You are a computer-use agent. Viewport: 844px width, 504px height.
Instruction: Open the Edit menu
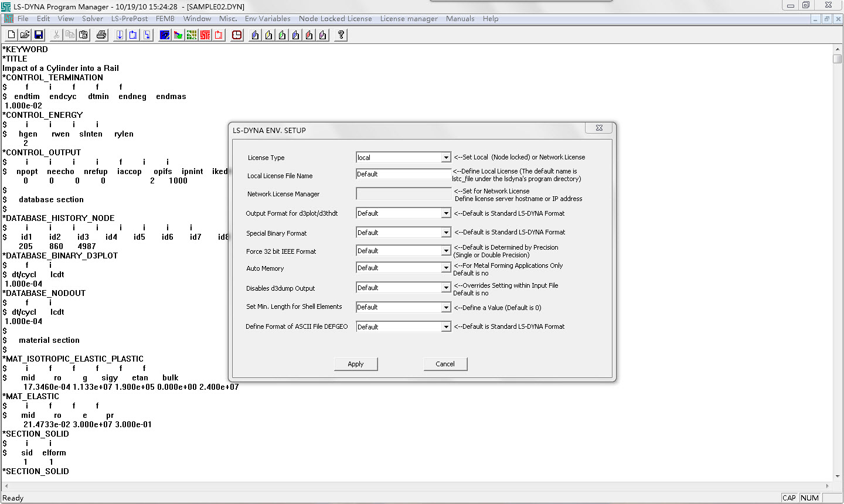click(43, 19)
